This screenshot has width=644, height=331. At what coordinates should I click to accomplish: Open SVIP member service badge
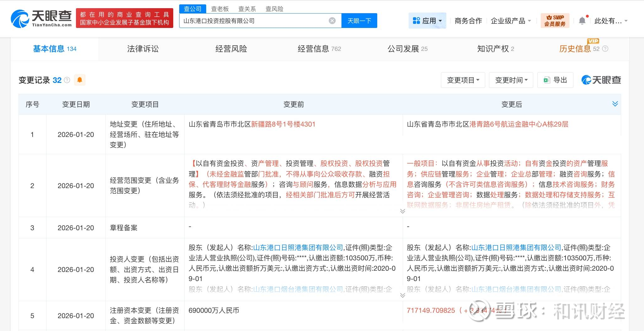555,21
